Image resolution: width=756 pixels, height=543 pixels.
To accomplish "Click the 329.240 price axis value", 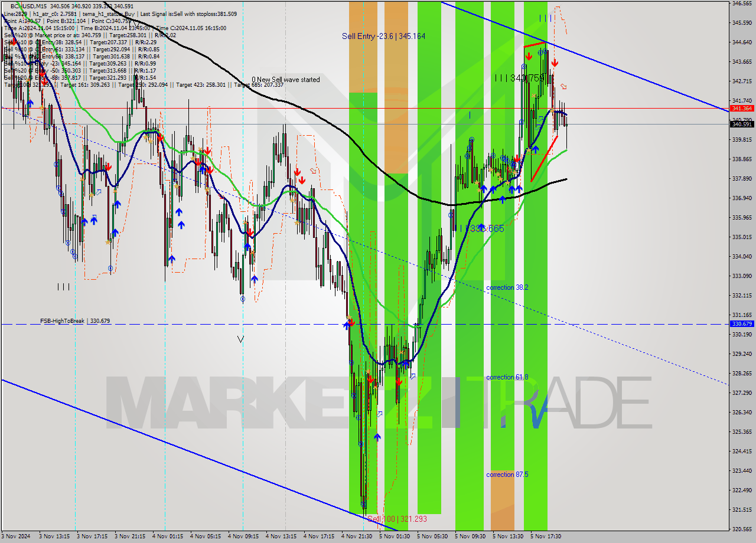I will point(742,354).
